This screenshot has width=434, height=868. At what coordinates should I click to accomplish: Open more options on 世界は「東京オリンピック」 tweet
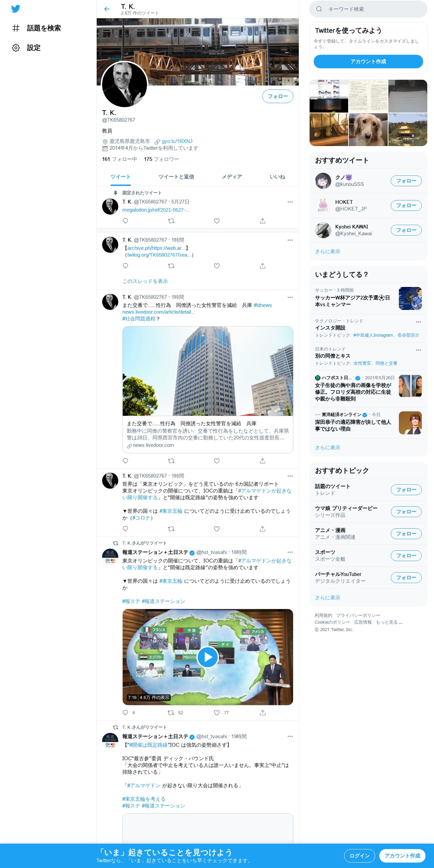click(x=290, y=476)
